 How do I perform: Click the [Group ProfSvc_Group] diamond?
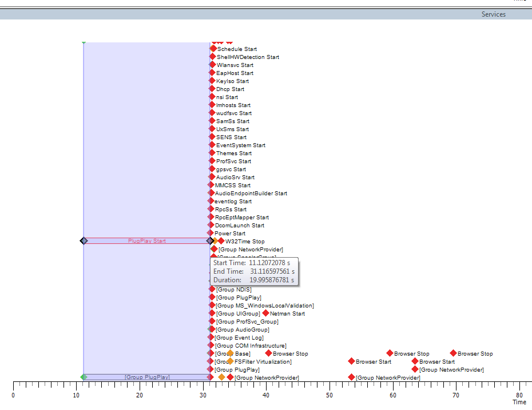pyautogui.click(x=212, y=321)
